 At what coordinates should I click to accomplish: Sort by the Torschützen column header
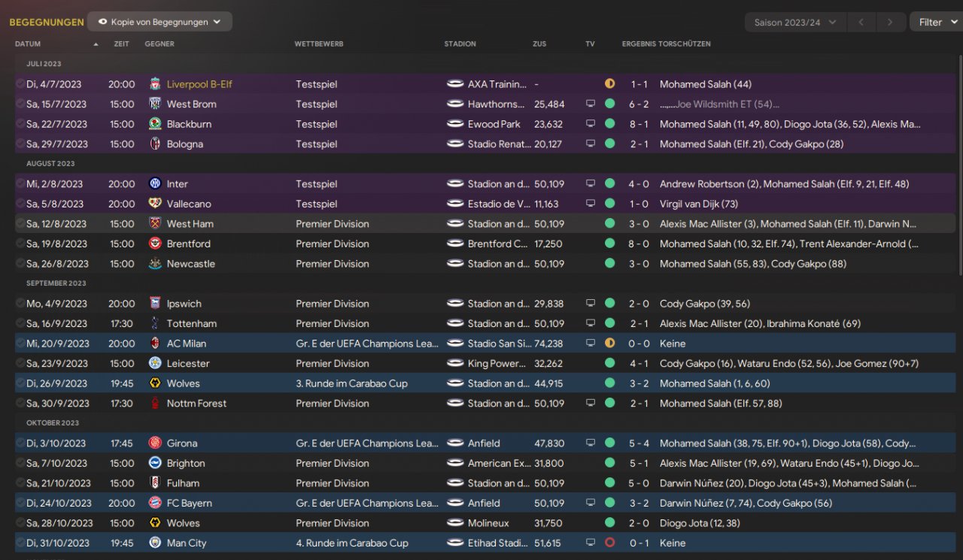click(x=685, y=44)
